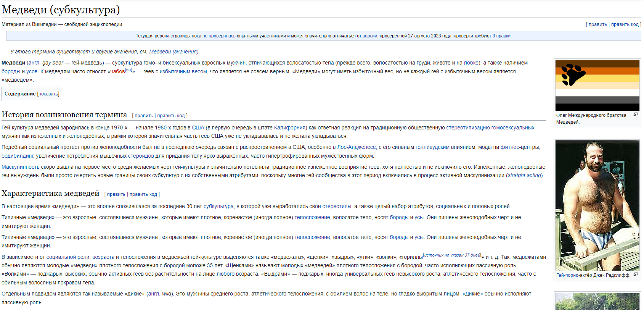Viewport: 644px width, 310px height.
Task: Open the чабов link
Action: tap(117, 71)
